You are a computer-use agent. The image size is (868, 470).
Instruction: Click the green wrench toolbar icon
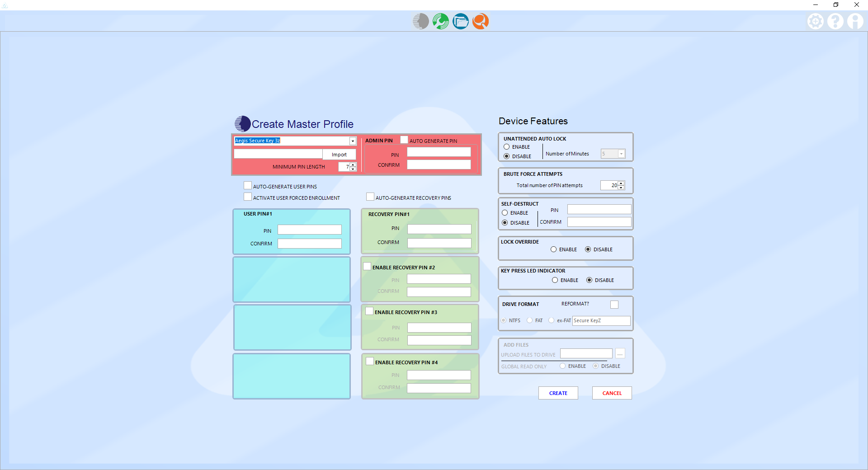coord(440,21)
